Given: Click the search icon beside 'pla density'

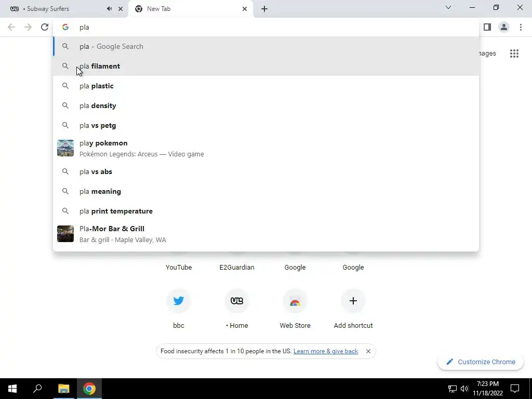Looking at the screenshot, I should 65,105.
